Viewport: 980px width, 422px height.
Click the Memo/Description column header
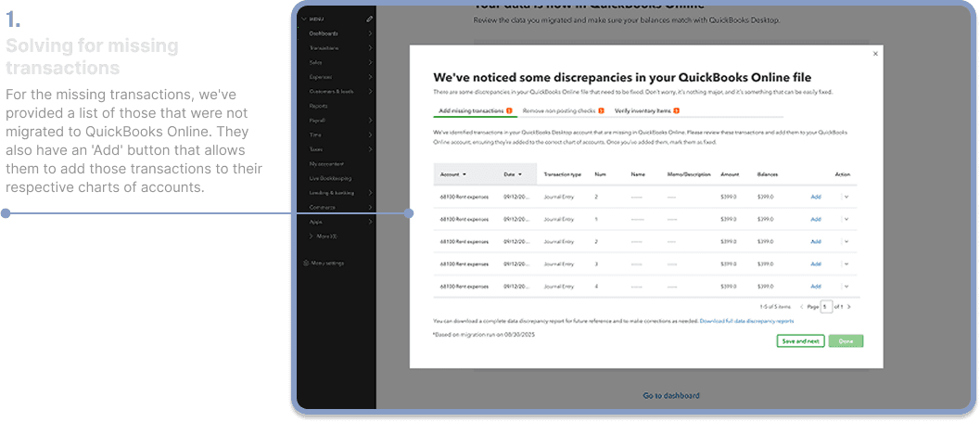(x=689, y=174)
